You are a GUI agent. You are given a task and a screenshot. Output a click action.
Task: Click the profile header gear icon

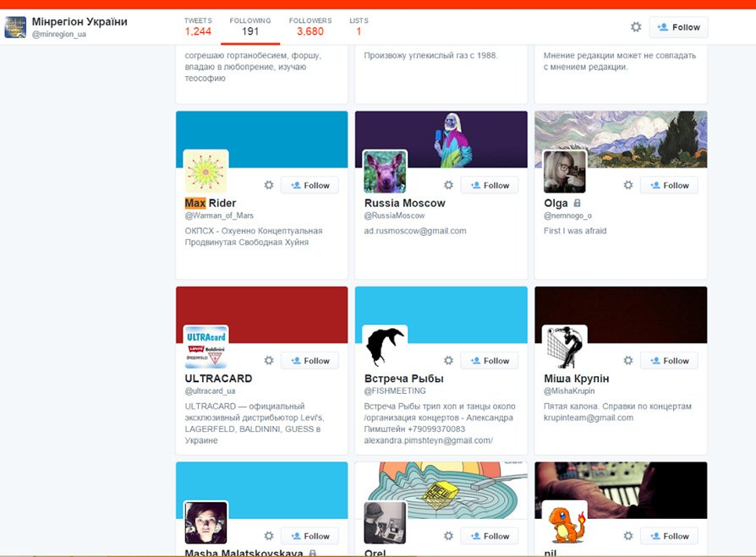(x=636, y=27)
